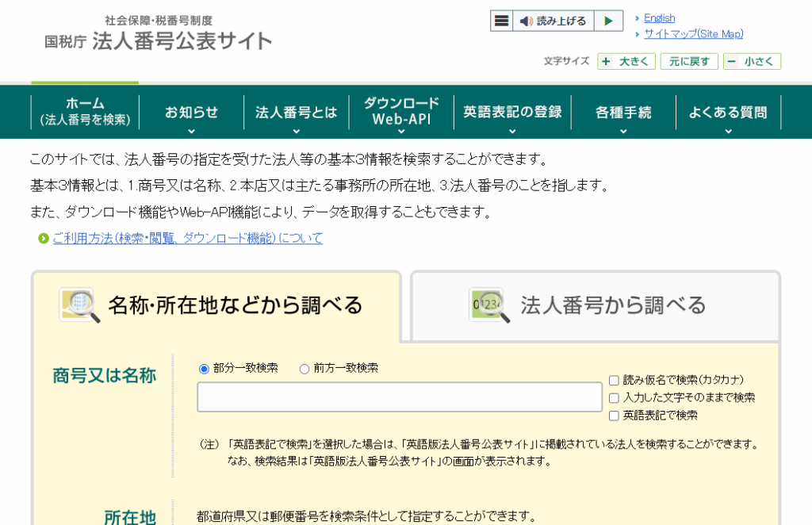
Task: Click the plus icon on 大きく button
Action: point(607,61)
